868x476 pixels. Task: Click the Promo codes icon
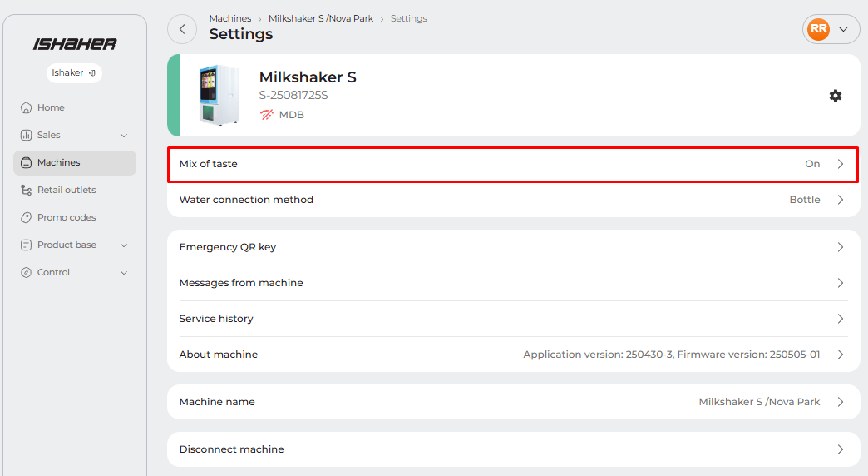27,218
